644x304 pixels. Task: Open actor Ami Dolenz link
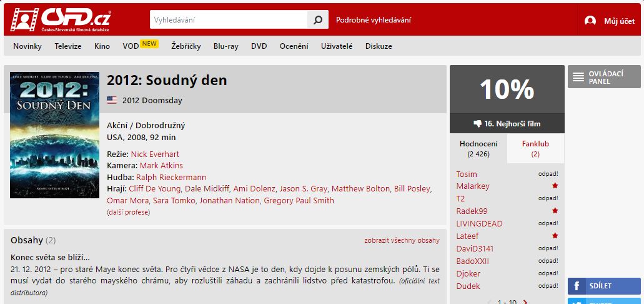pos(254,188)
